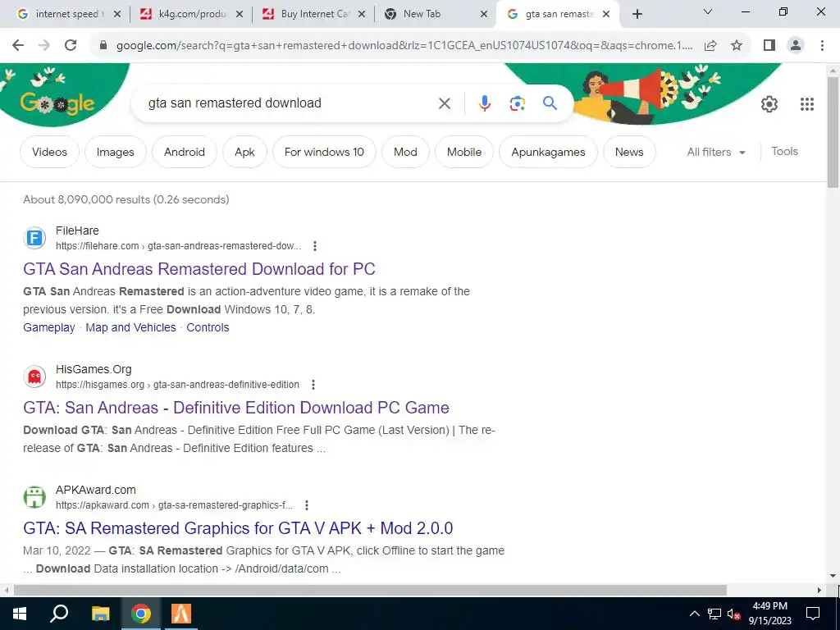The height and width of the screenshot is (630, 840).
Task: Open HisGames.Org result options menu
Action: pyautogui.click(x=313, y=385)
